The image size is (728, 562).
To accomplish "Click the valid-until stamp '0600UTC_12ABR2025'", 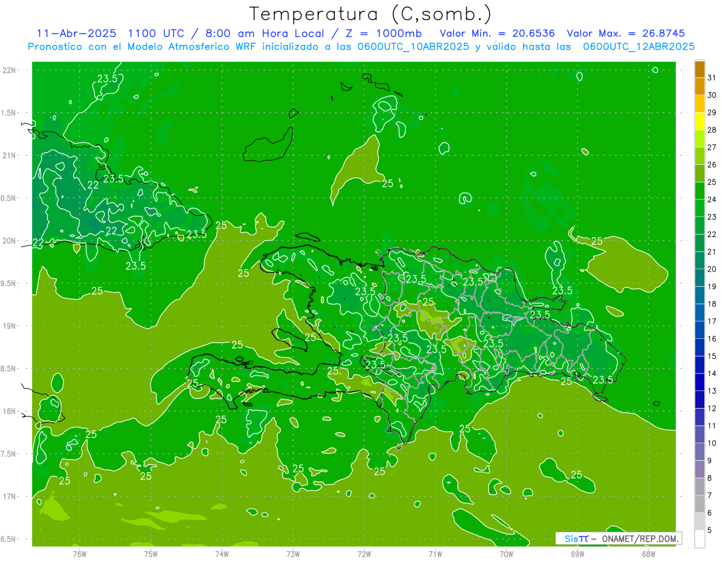I will point(638,46).
